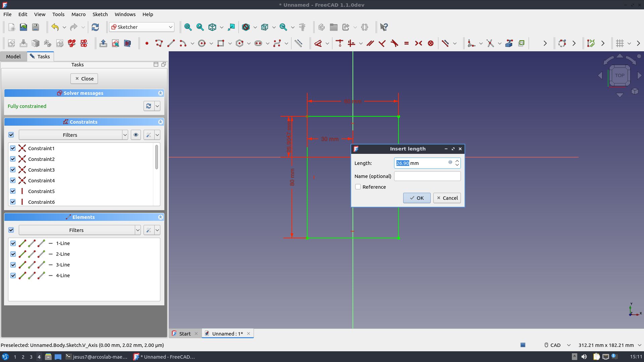Open the Windows menu
The image size is (644, 362).
pyautogui.click(x=125, y=14)
